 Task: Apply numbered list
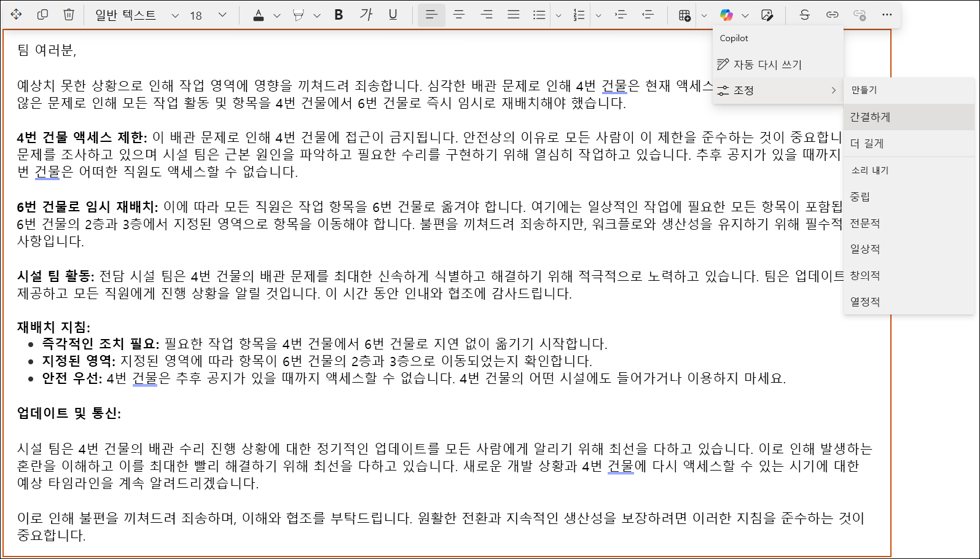pos(579,15)
